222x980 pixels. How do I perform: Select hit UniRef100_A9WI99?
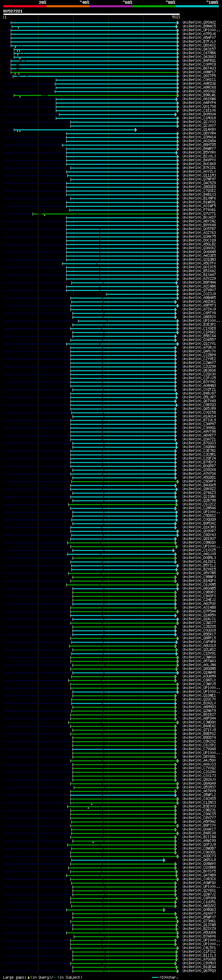pyautogui.click(x=199, y=841)
